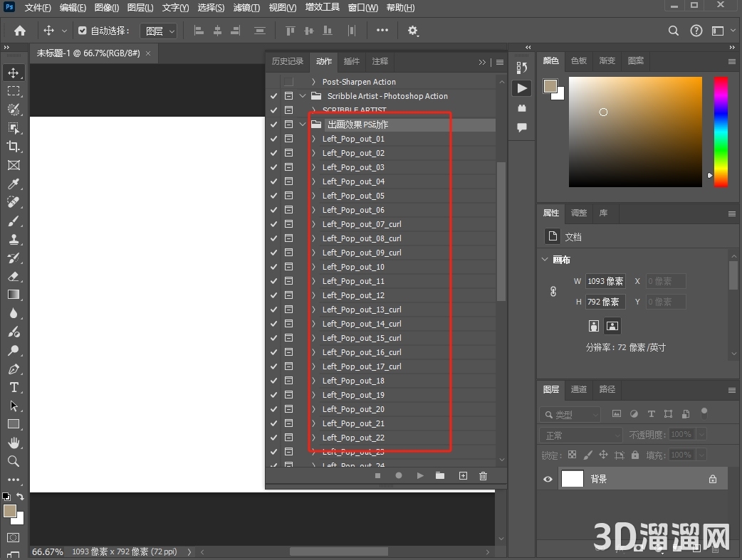Open the 滤镜(T) menu
Viewport: 742px width, 560px height.
pyautogui.click(x=246, y=8)
